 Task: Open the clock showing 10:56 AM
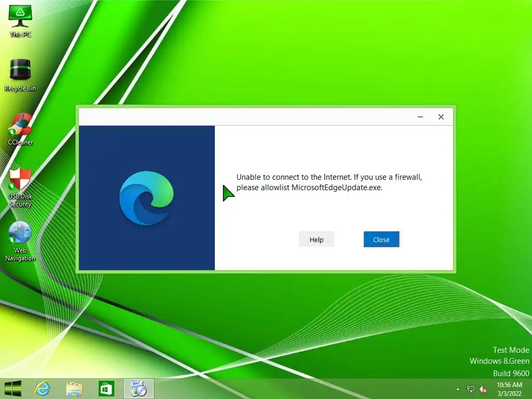(x=509, y=389)
